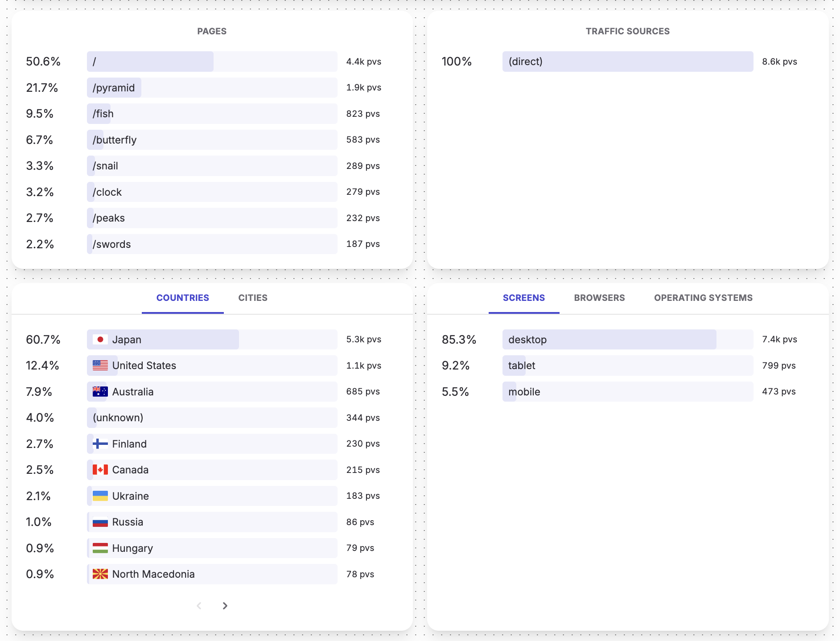840x641 pixels.
Task: Click the Japan flag icon
Action: [100, 340]
